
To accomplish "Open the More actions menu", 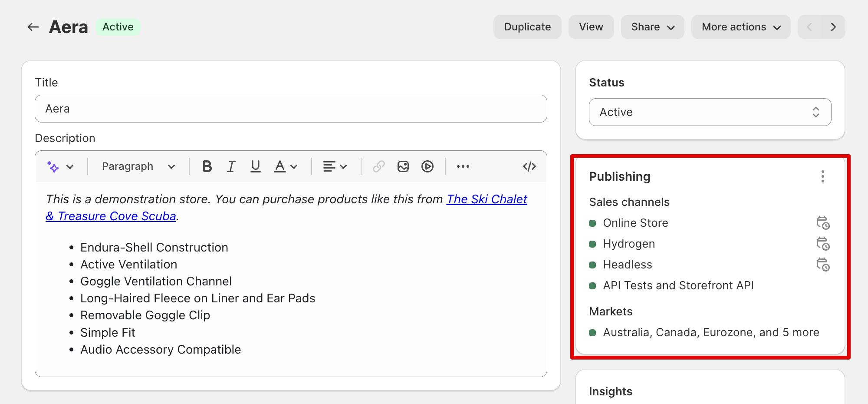I will coord(740,27).
